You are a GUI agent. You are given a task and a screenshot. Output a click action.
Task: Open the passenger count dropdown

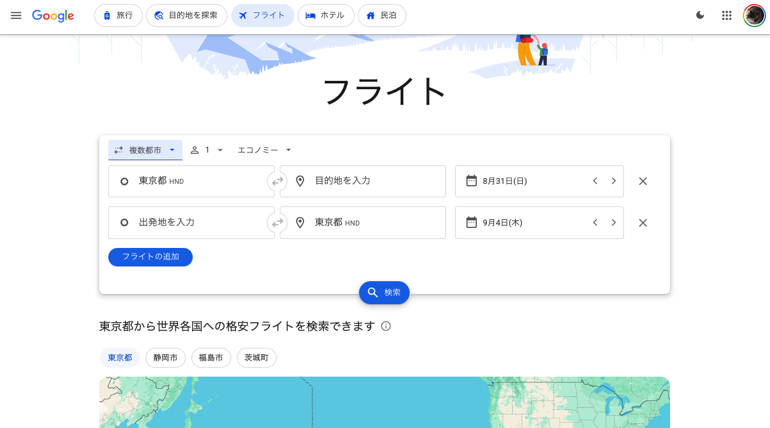coord(207,150)
